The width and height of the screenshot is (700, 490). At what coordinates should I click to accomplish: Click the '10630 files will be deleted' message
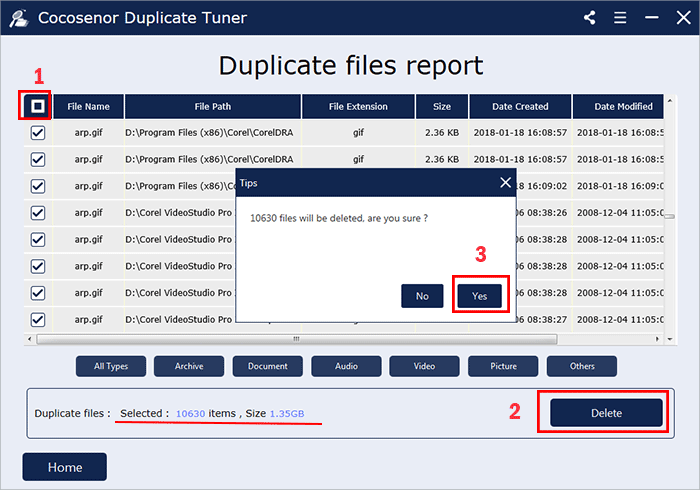click(x=338, y=218)
